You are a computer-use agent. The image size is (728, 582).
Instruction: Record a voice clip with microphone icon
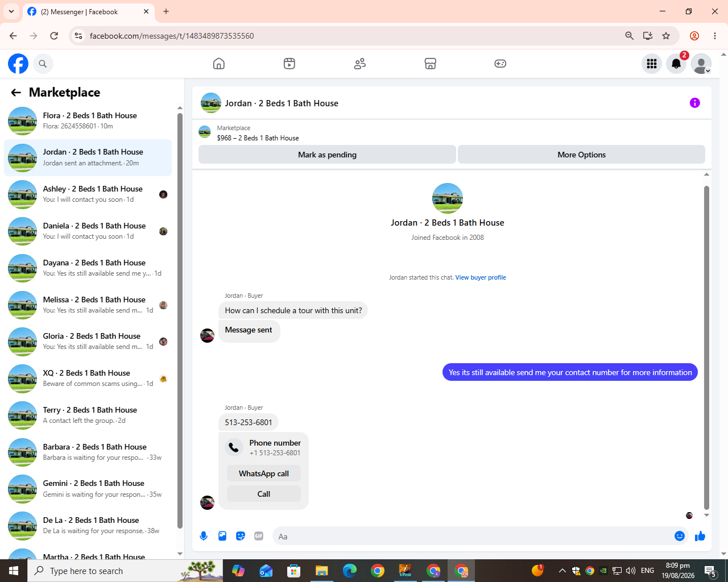[x=204, y=536]
